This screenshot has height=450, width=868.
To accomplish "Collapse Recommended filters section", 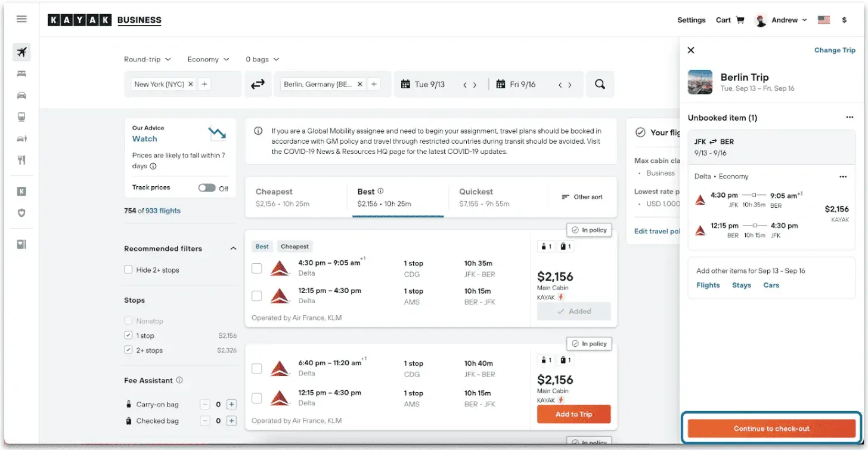I will pyautogui.click(x=233, y=248).
